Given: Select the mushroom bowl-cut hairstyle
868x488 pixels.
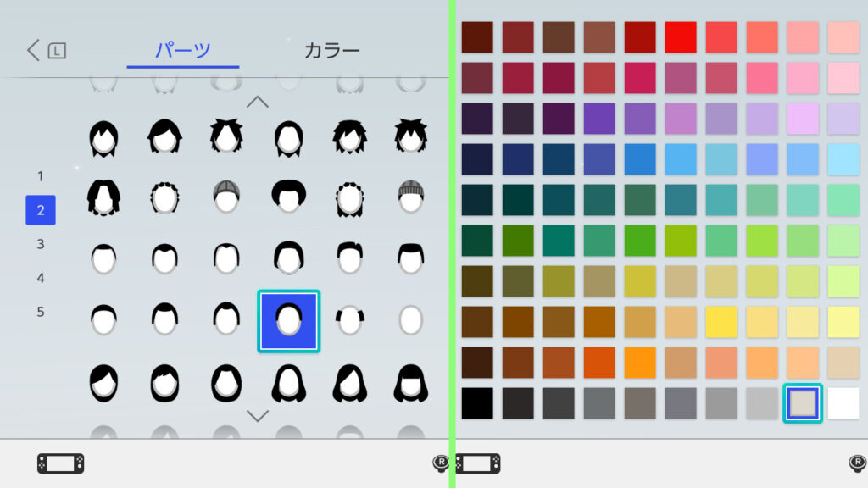Looking at the screenshot, I should [x=288, y=196].
